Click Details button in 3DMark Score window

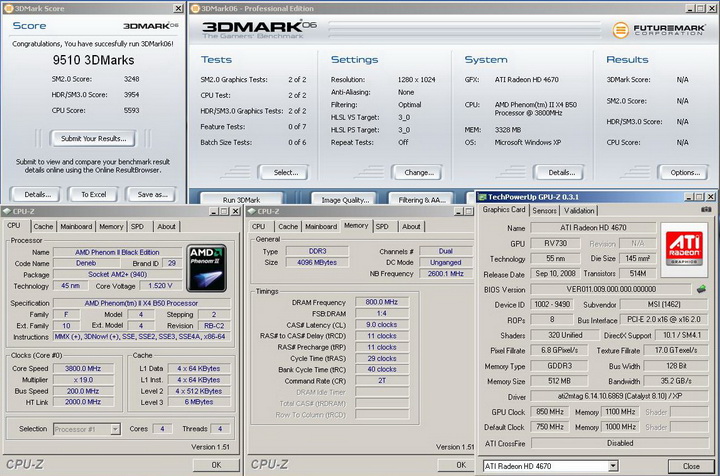[x=37, y=195]
